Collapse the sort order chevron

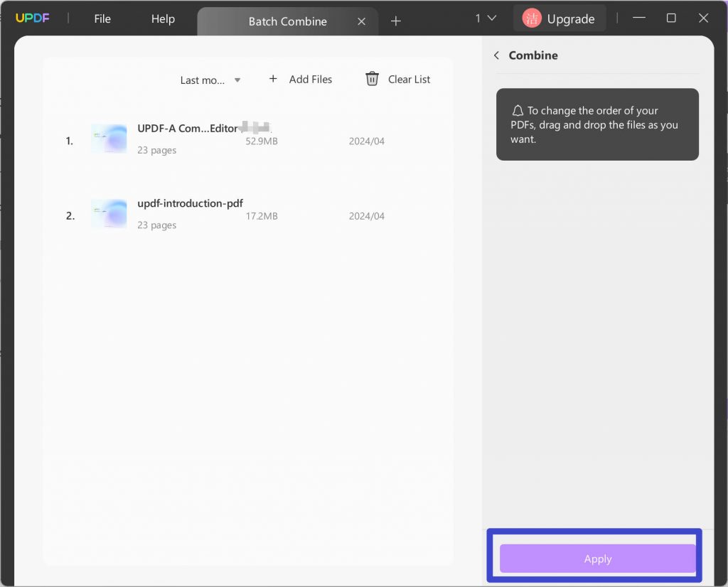pyautogui.click(x=237, y=80)
